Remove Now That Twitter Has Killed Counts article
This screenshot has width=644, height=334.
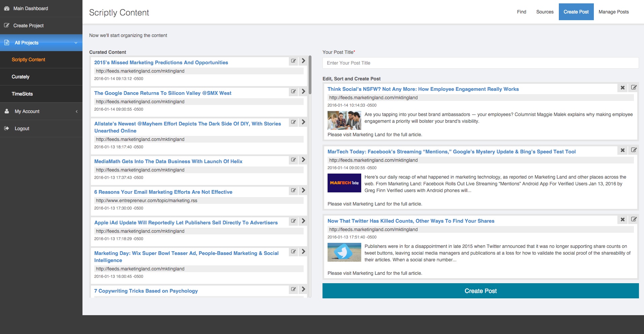point(623,219)
